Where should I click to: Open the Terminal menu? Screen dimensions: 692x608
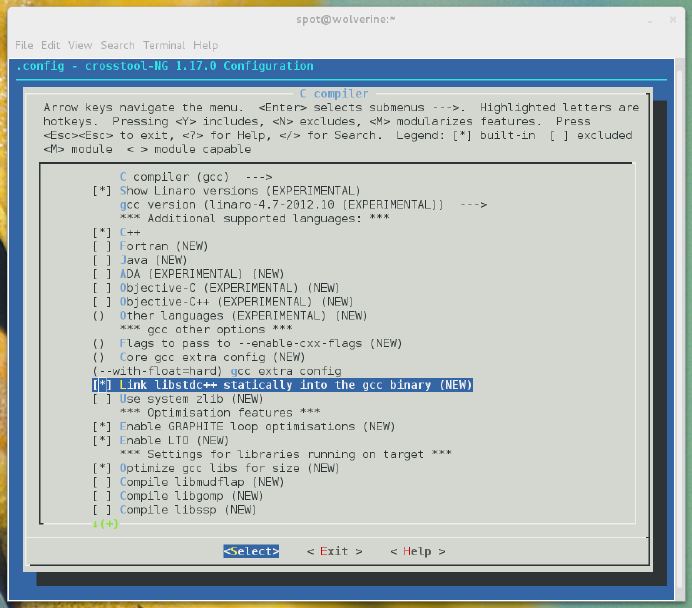[x=164, y=45]
